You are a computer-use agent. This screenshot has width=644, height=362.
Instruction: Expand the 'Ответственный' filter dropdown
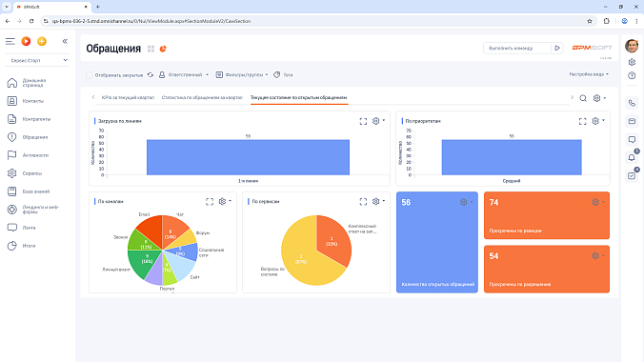[x=184, y=75]
